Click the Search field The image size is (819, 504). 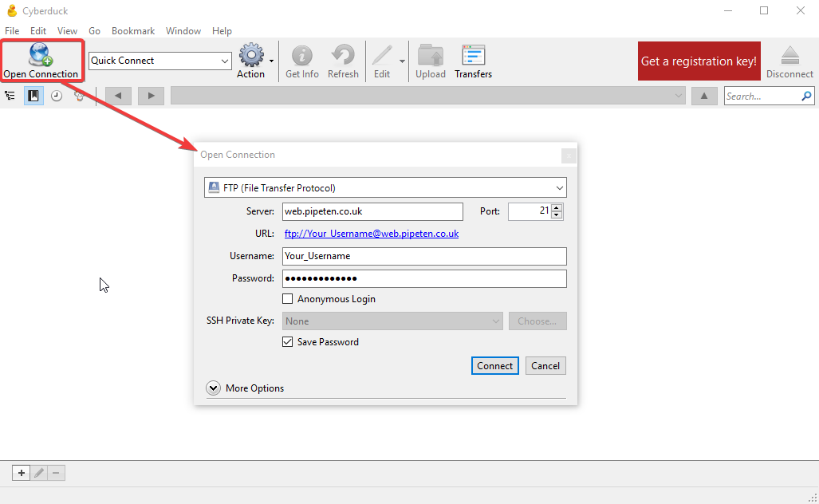point(762,96)
